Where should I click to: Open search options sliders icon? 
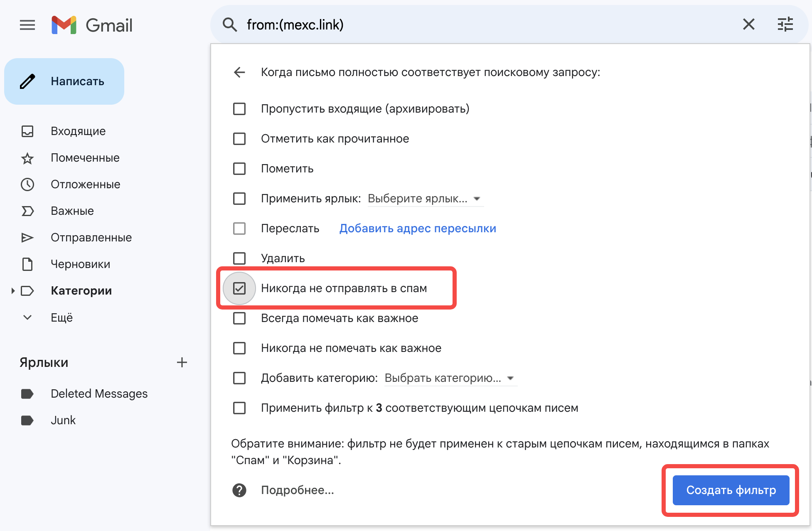pos(785,25)
